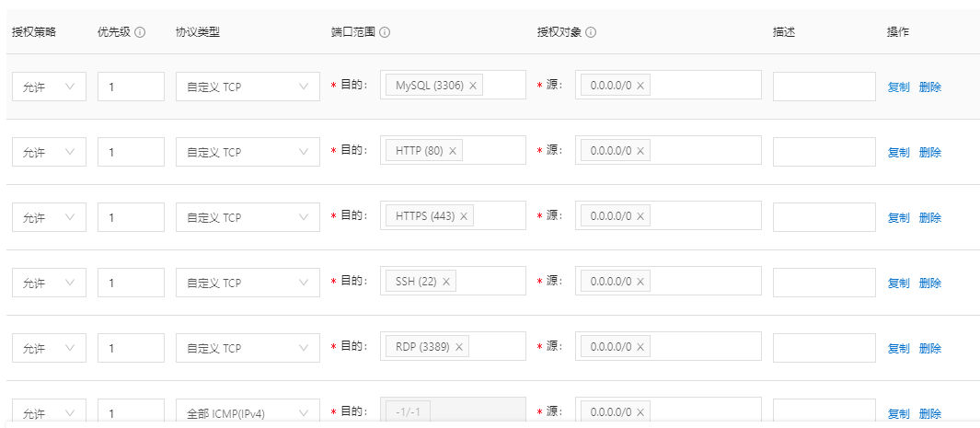
Task: Click the info icon beside 授权对象 header
Action: (591, 32)
